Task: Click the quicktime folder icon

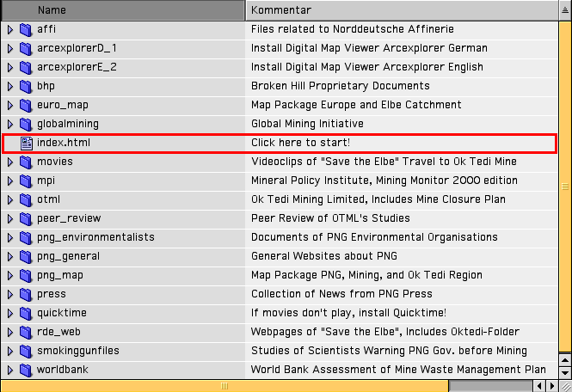Action: point(26,313)
